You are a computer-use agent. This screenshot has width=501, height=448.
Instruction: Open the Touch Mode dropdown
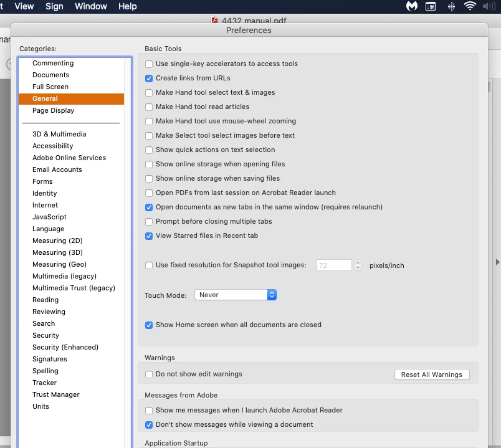pos(236,295)
